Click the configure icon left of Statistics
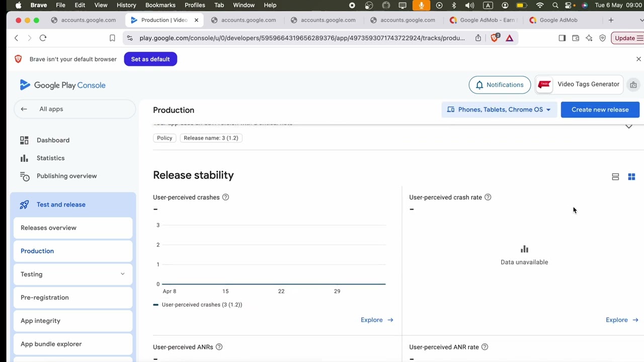This screenshot has width=644, height=362. 24,158
